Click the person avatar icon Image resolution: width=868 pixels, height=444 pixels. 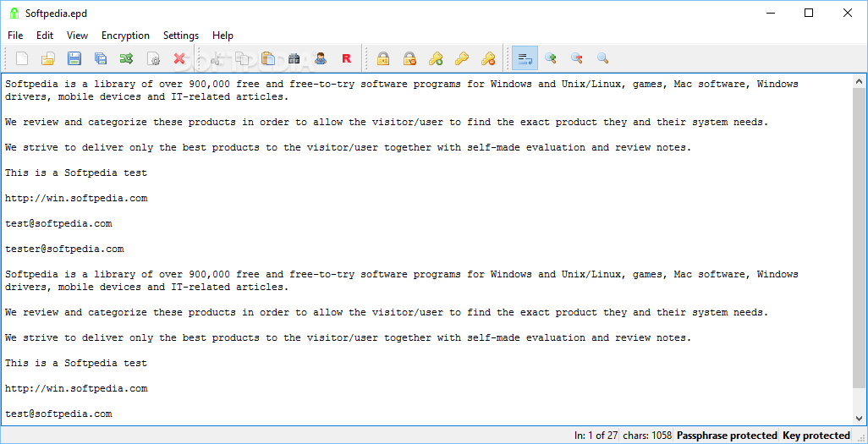coord(321,58)
